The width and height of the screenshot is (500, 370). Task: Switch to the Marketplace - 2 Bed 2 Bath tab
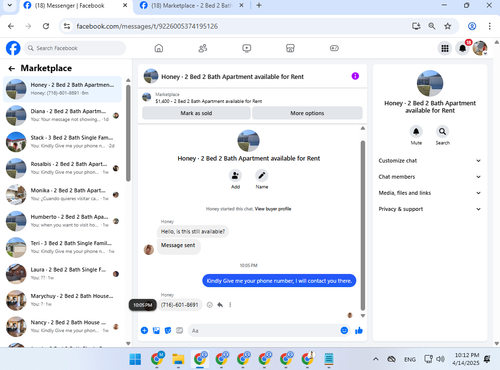(x=192, y=6)
